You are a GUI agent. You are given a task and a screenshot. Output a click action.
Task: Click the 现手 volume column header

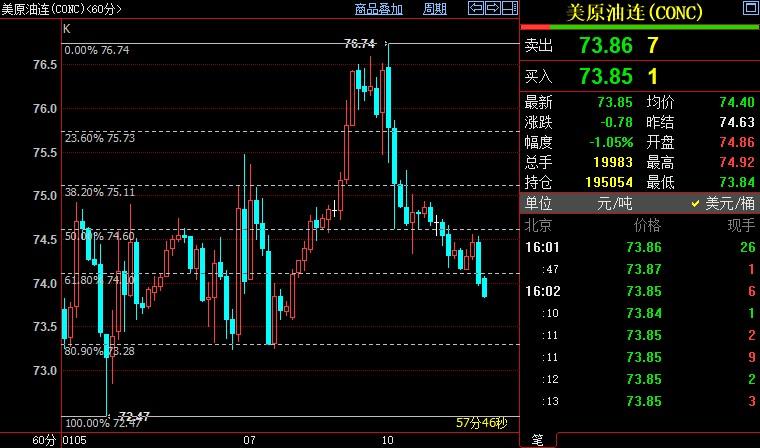[x=740, y=225]
